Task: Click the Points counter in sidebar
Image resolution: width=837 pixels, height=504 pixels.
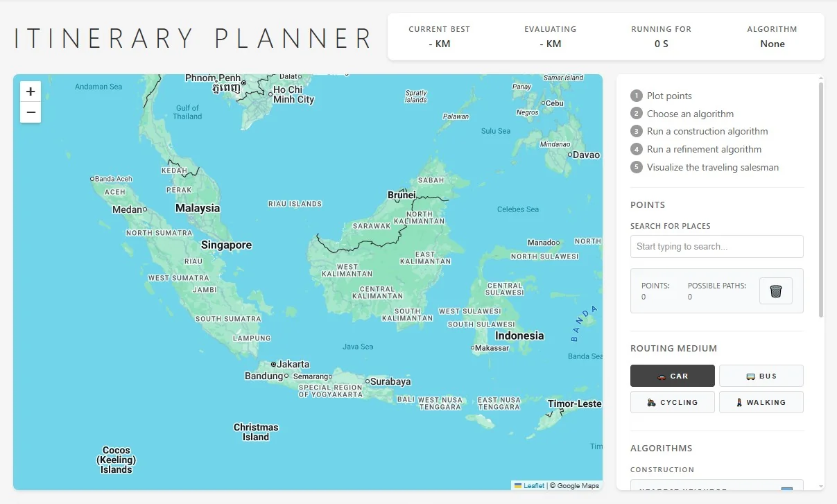Action: coord(655,291)
